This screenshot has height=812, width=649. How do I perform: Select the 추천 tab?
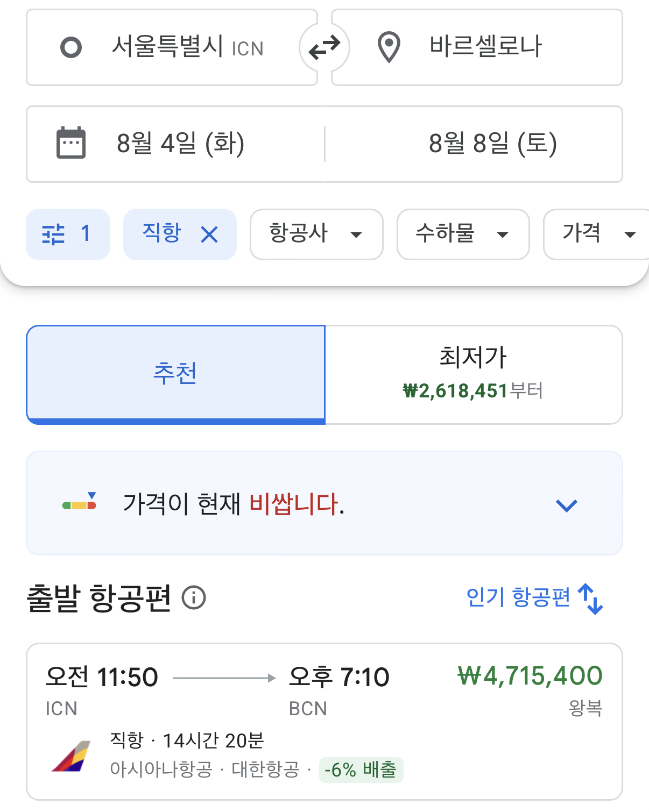click(x=176, y=374)
